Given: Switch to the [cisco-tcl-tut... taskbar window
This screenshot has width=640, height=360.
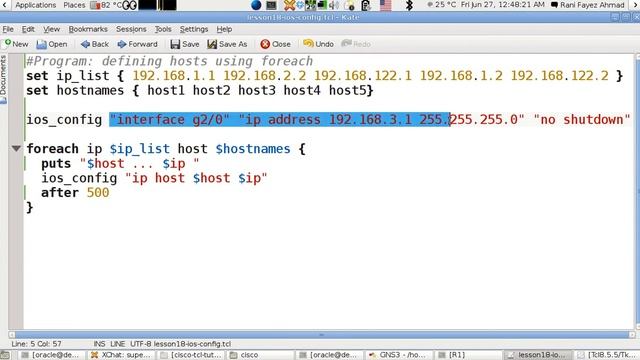Looking at the screenshot, I should (x=192, y=355).
